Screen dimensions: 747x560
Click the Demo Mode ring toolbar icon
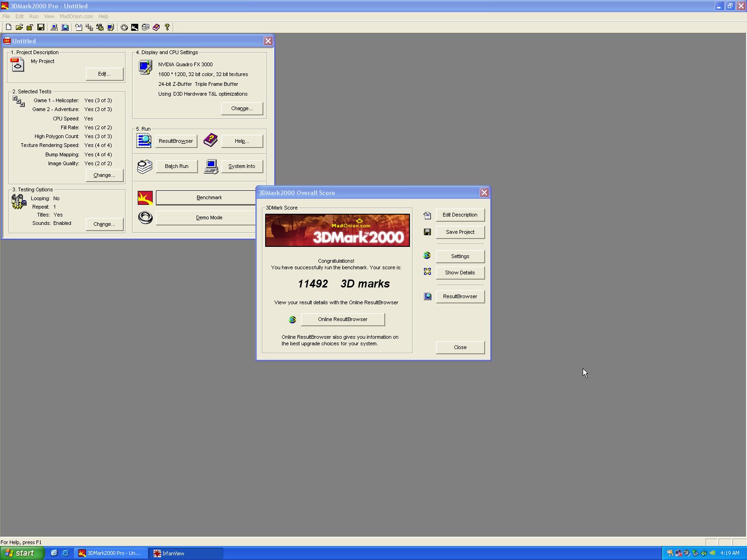click(x=124, y=28)
